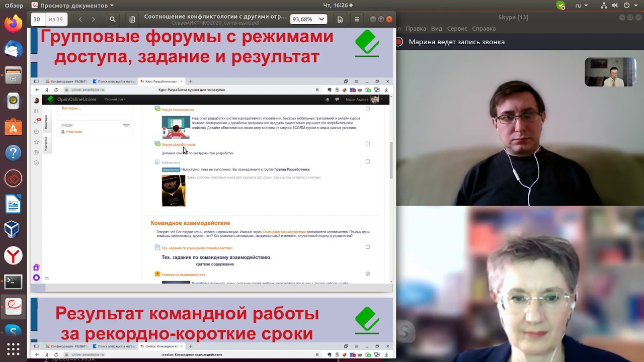Click 'Форум тестирования' in the slide
644x362 pixels.
[178, 110]
